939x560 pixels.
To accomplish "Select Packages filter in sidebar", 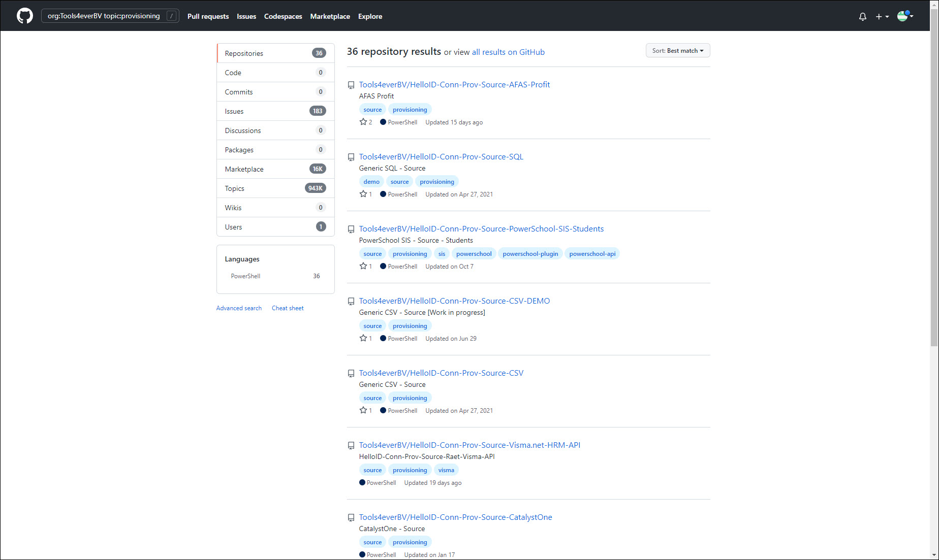I will pyautogui.click(x=275, y=150).
